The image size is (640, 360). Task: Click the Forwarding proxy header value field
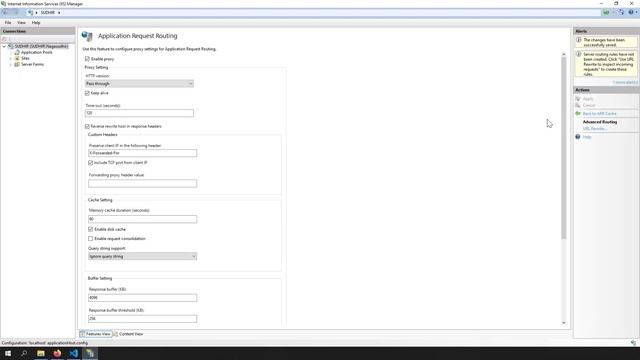[x=142, y=184]
